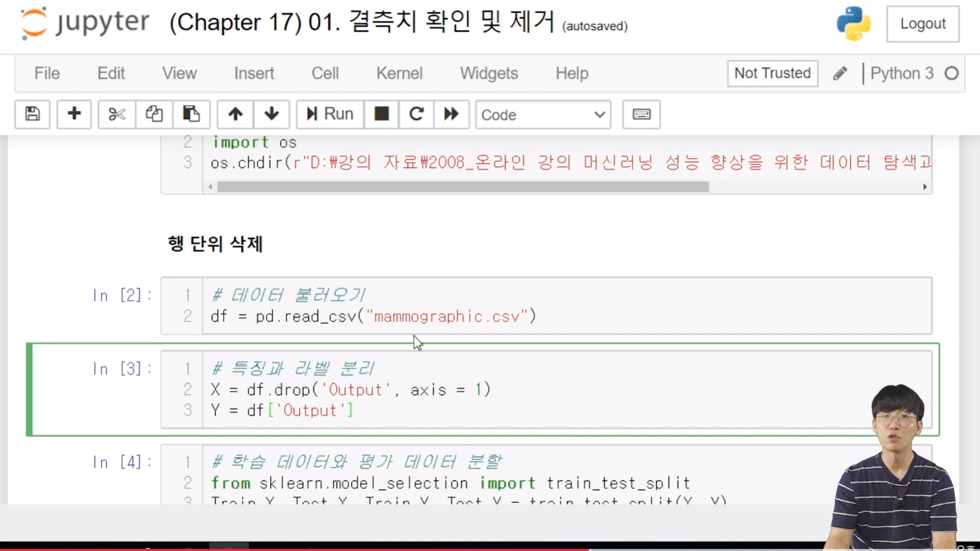Click the save and checkpoint icon
Image resolution: width=980 pixels, height=551 pixels.
coord(32,114)
